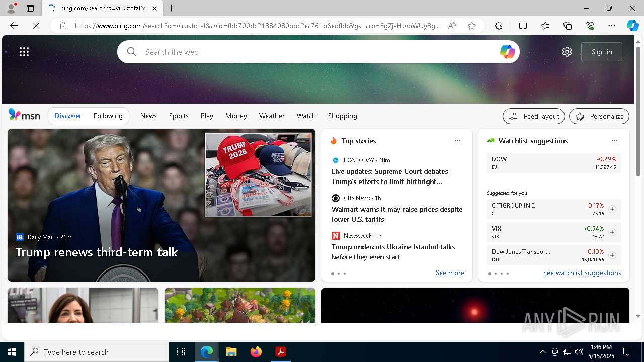Click the MSN logo
644x362 pixels.
[24, 115]
